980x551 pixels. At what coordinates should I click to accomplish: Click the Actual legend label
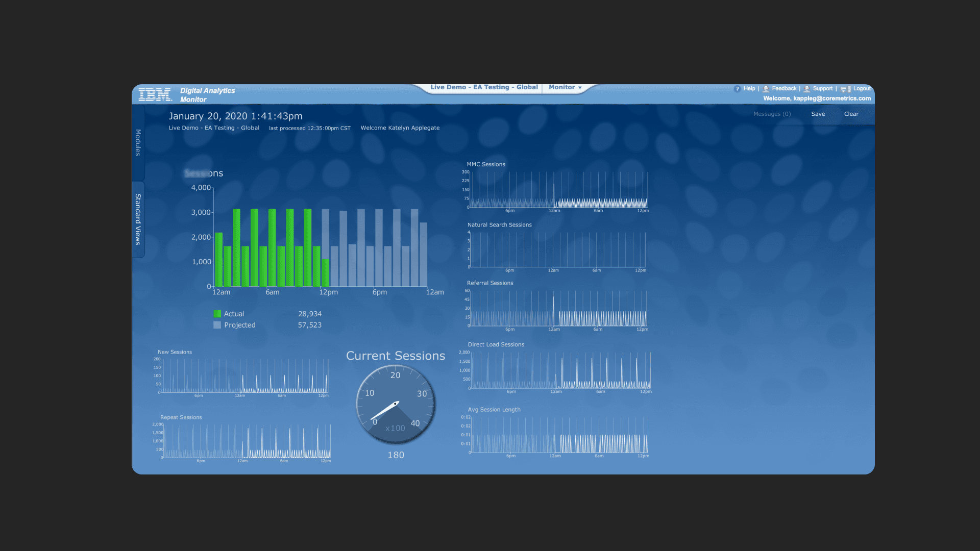pos(234,314)
